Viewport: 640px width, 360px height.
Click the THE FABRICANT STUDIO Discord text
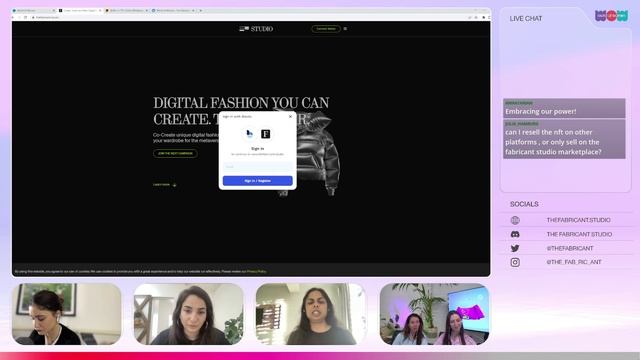click(x=579, y=234)
